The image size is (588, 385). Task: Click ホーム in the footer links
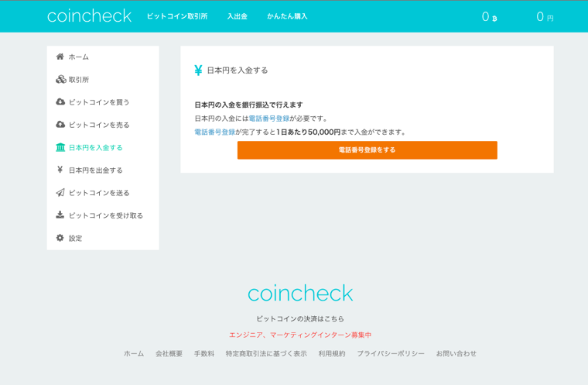[x=134, y=353]
